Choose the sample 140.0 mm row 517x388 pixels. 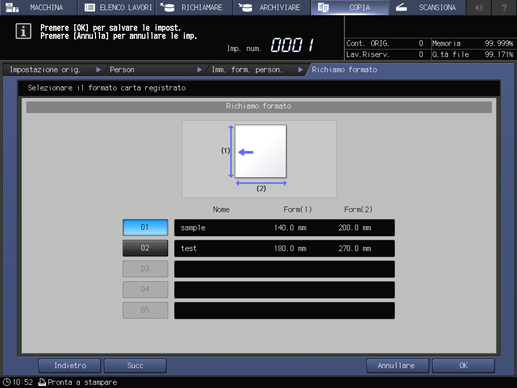coord(284,228)
